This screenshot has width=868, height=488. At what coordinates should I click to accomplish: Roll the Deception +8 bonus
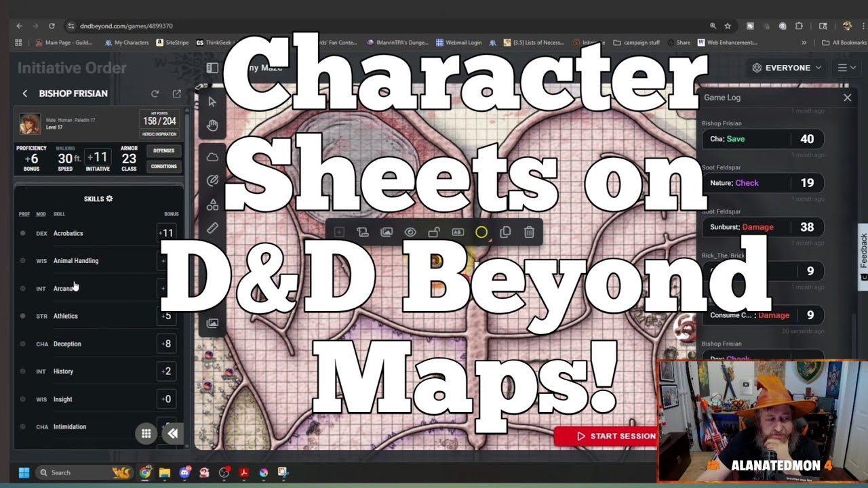[167, 344]
